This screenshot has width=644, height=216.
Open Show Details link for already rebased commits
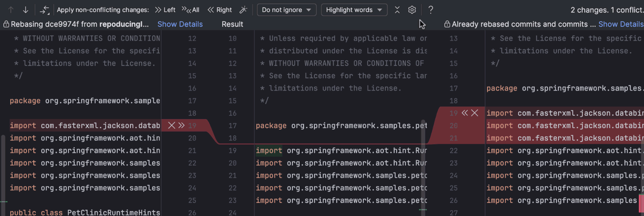[621, 24]
